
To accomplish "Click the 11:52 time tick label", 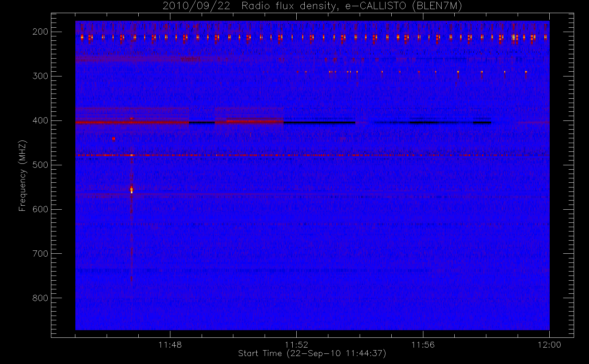I will [296, 345].
